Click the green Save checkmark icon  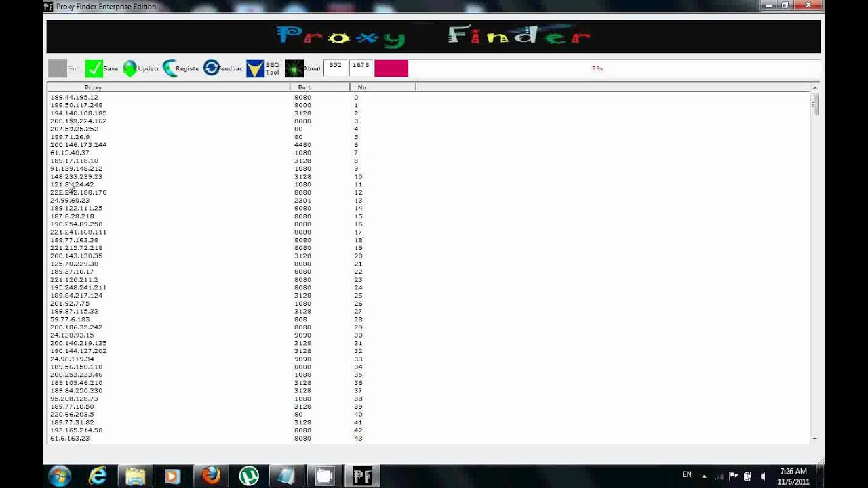94,68
